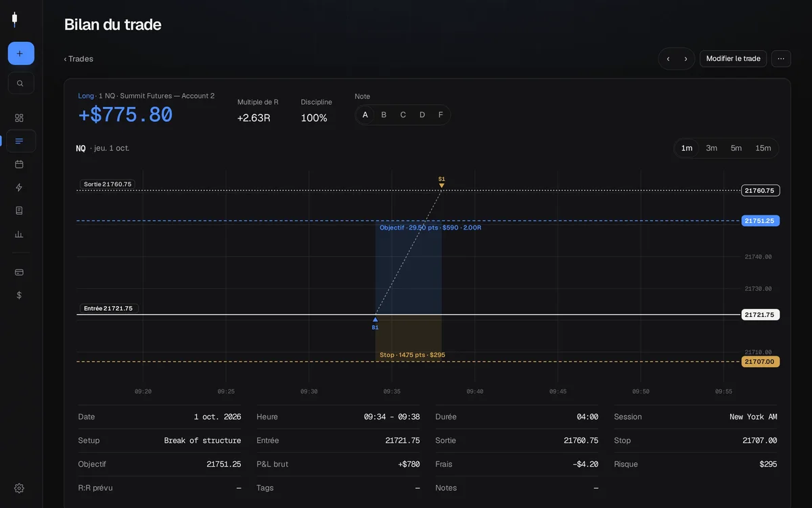
Task: Go to next trade with right chevron
Action: pyautogui.click(x=685, y=59)
